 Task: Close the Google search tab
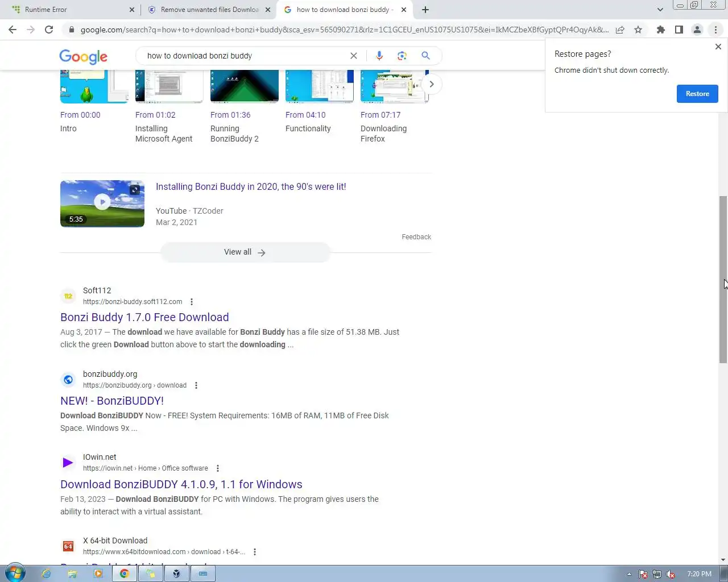[404, 10]
